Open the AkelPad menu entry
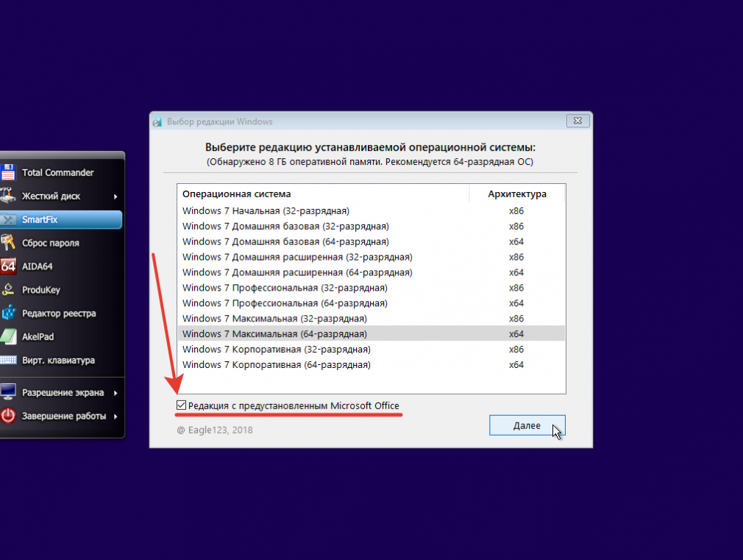Image resolution: width=743 pixels, height=560 pixels. coord(61,337)
